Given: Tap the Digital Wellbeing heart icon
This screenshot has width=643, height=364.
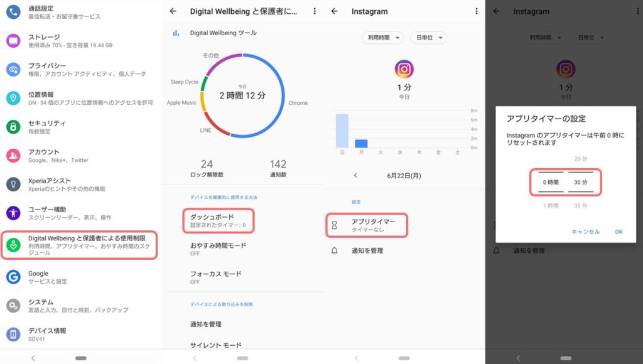Looking at the screenshot, I should coord(13,245).
